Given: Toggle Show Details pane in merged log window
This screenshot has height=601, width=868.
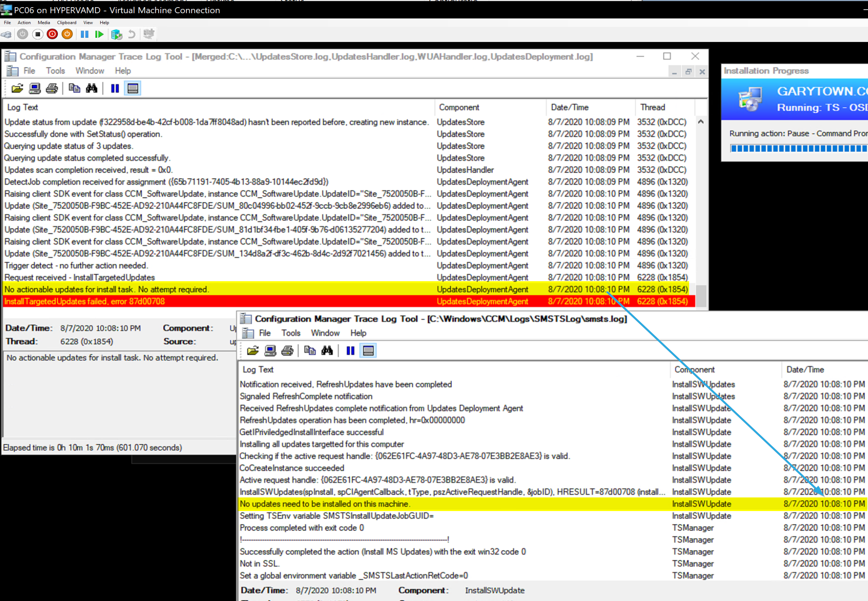Looking at the screenshot, I should click(133, 88).
